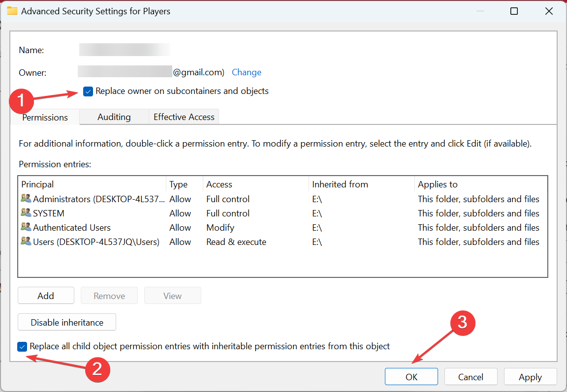Maximize the Advanced Security Settings window
Screen dimensions: 567x392
tap(514, 11)
